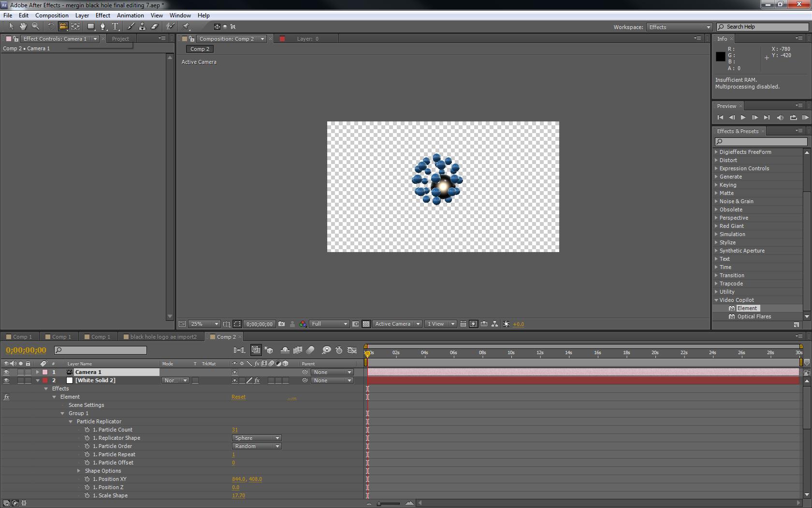Click the Reset Exposure icon
812x508 pixels.
[x=506, y=324]
